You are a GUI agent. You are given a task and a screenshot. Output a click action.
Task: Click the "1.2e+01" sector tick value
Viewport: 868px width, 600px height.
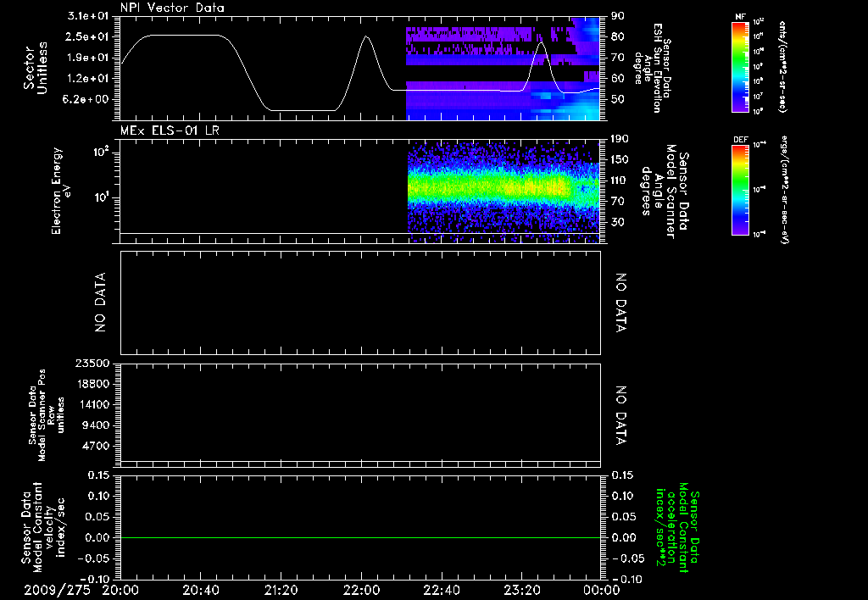pyautogui.click(x=88, y=79)
